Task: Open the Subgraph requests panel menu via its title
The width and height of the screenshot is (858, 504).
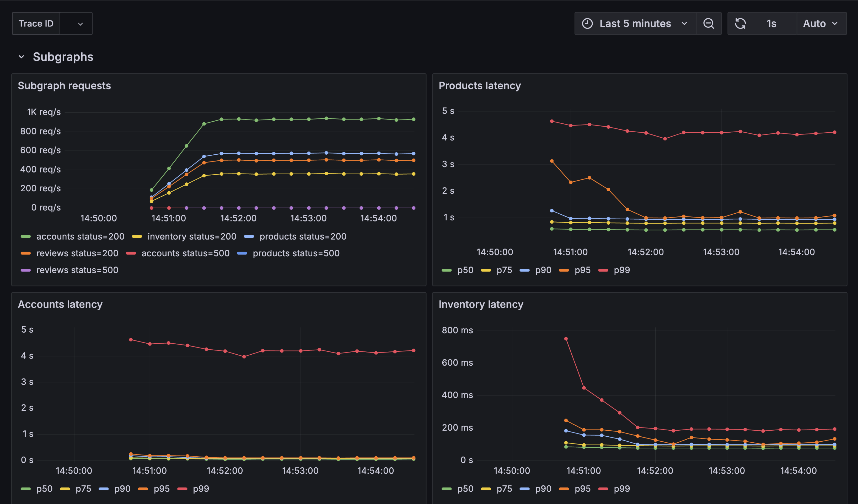Action: 64,85
